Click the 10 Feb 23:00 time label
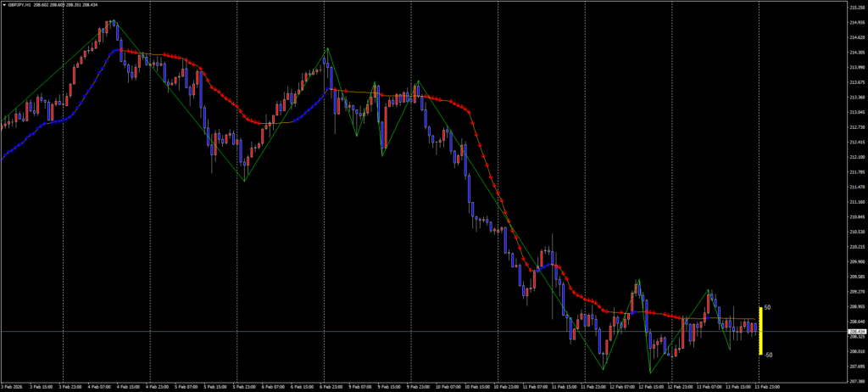Viewport: 868px width, 392px height. coord(507,386)
